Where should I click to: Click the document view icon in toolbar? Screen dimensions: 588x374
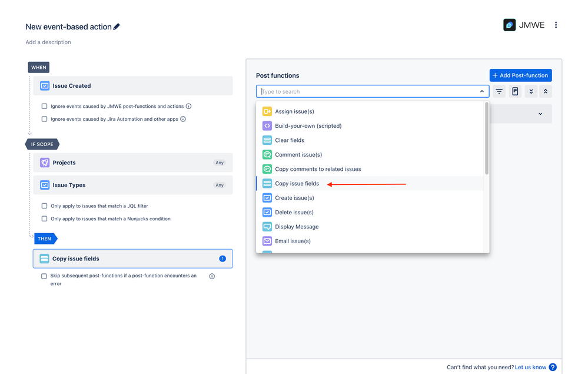click(515, 91)
